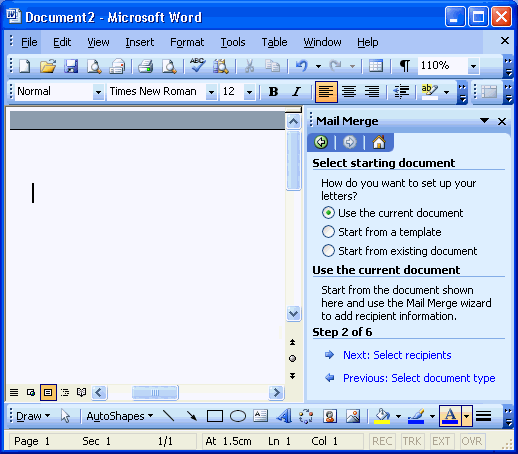Screen dimensions: 518x454
Task: Open the File menu
Action: click(29, 42)
